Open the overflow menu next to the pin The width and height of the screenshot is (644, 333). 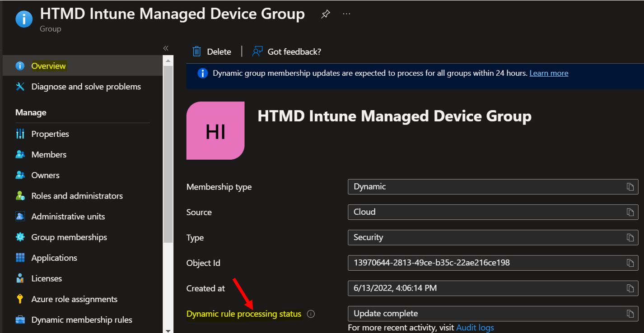[346, 14]
